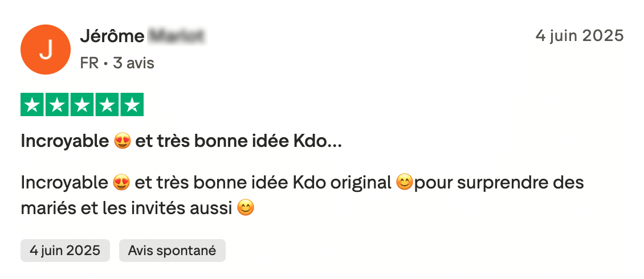Click the review text mentioning "pour surprendre des"
644x279 pixels.
pos(499,183)
